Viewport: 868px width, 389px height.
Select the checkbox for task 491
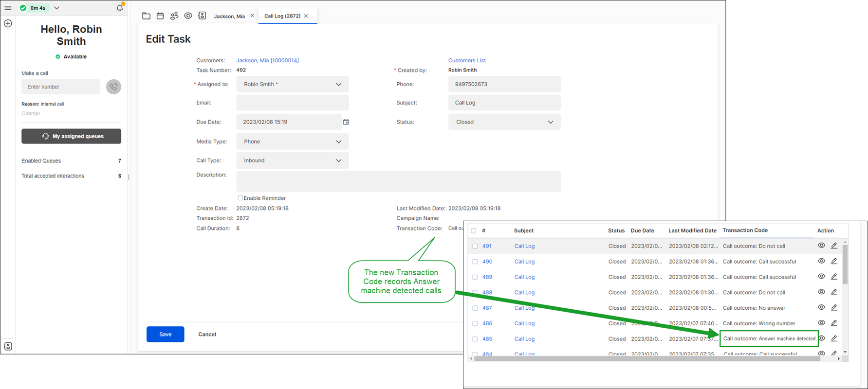[475, 247]
